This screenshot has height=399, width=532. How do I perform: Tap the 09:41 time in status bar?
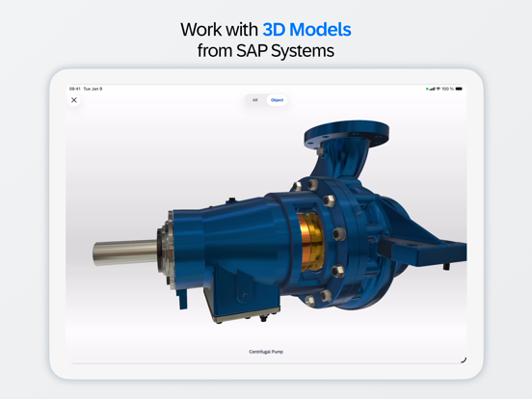click(74, 89)
